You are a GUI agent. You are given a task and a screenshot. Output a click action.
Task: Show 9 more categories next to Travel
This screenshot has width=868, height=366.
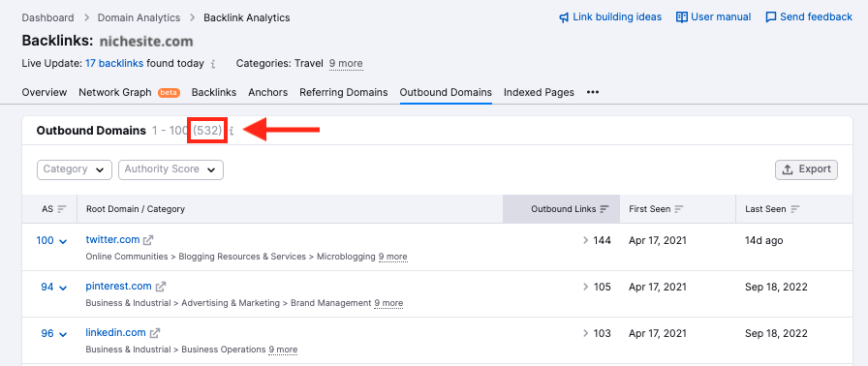[x=346, y=64]
